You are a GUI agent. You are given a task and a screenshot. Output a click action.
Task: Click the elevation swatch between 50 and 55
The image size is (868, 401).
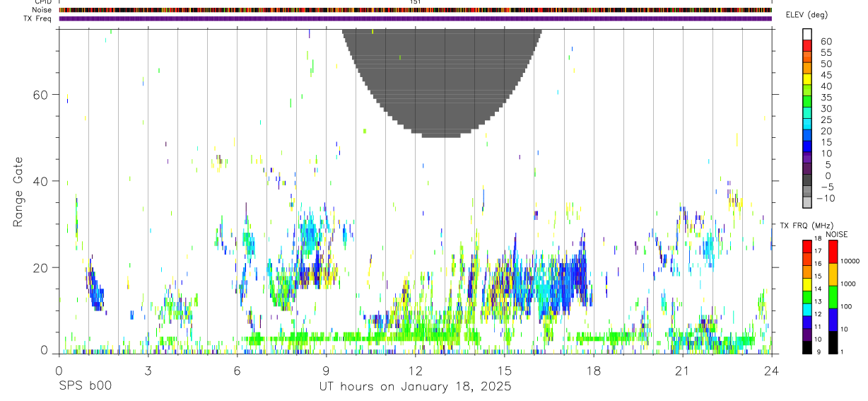click(807, 57)
